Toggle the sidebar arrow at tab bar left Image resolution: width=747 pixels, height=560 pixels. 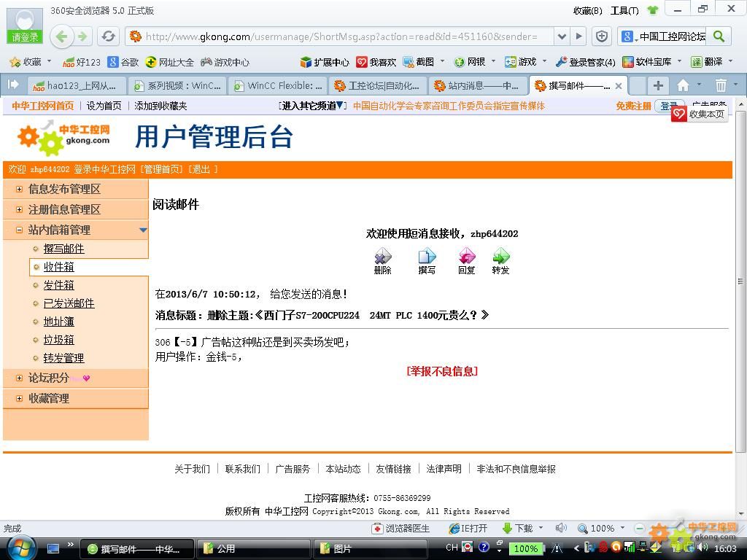tap(13, 85)
